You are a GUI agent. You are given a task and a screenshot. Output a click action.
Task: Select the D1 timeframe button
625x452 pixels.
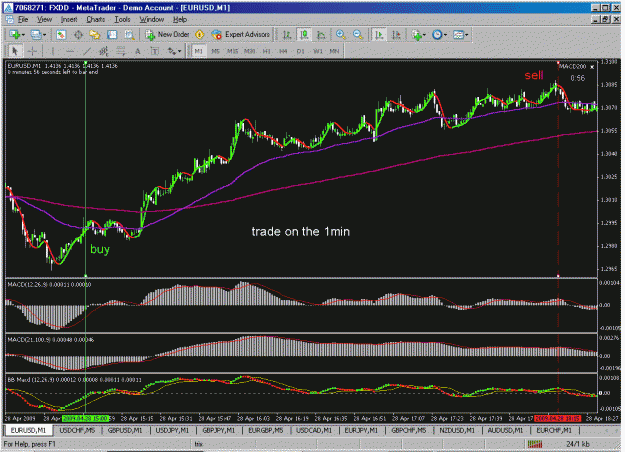tap(301, 51)
